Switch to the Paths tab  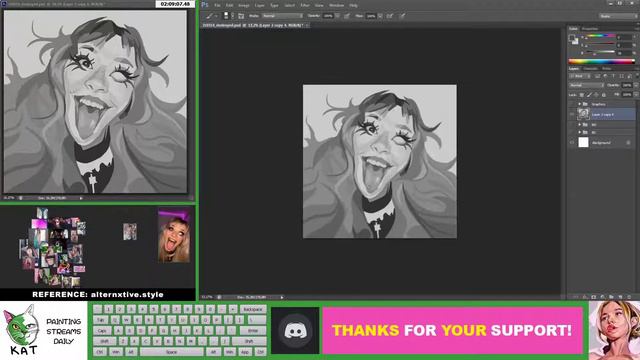pos(607,69)
